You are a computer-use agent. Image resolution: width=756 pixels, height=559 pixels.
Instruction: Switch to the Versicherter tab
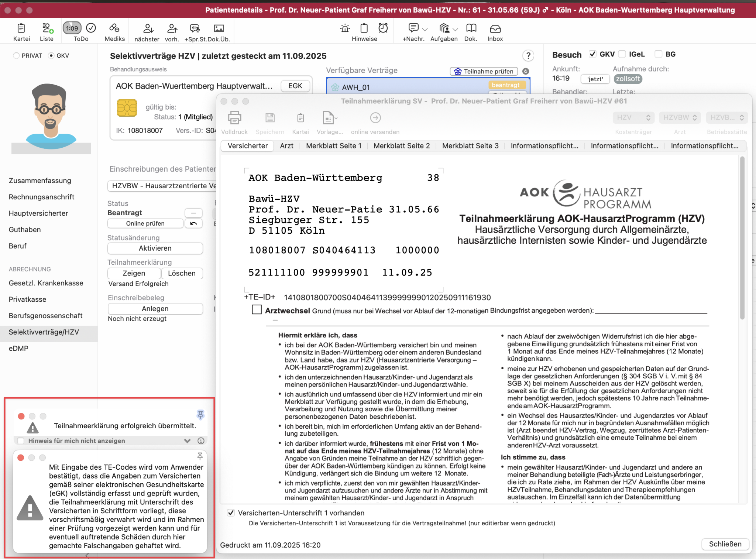point(248,146)
